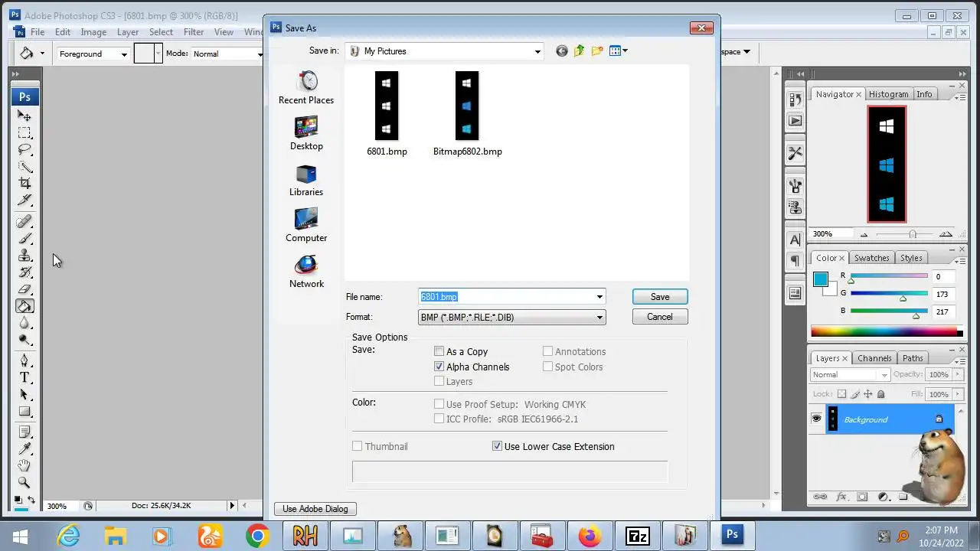Click the add layer style fx icon

coord(841,497)
